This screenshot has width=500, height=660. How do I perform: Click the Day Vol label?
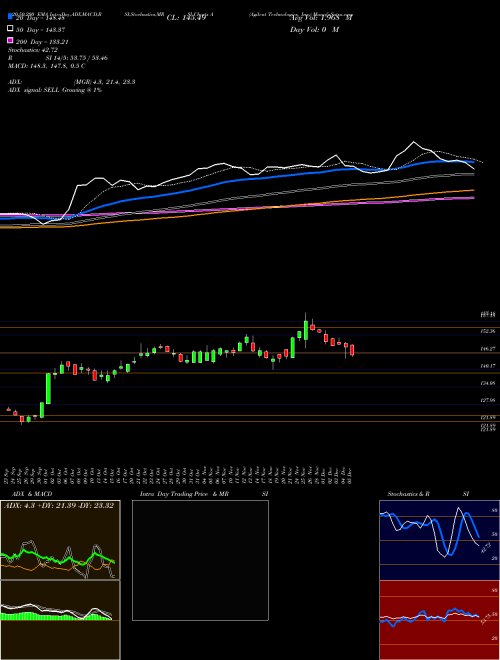(x=314, y=30)
